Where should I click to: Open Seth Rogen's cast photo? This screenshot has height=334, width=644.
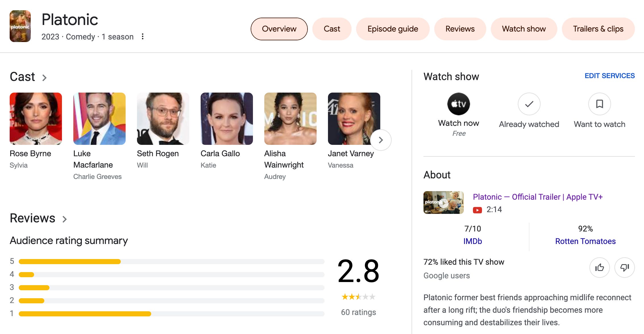[163, 119]
